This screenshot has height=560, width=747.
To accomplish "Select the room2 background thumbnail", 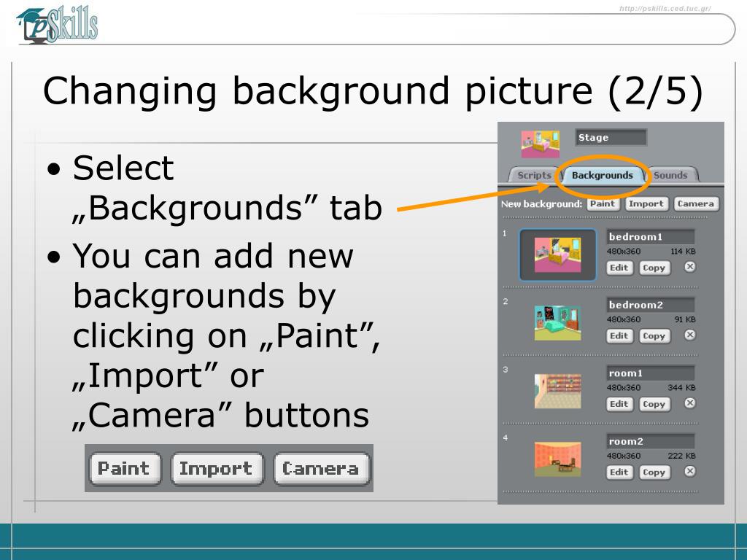I will pos(558,459).
